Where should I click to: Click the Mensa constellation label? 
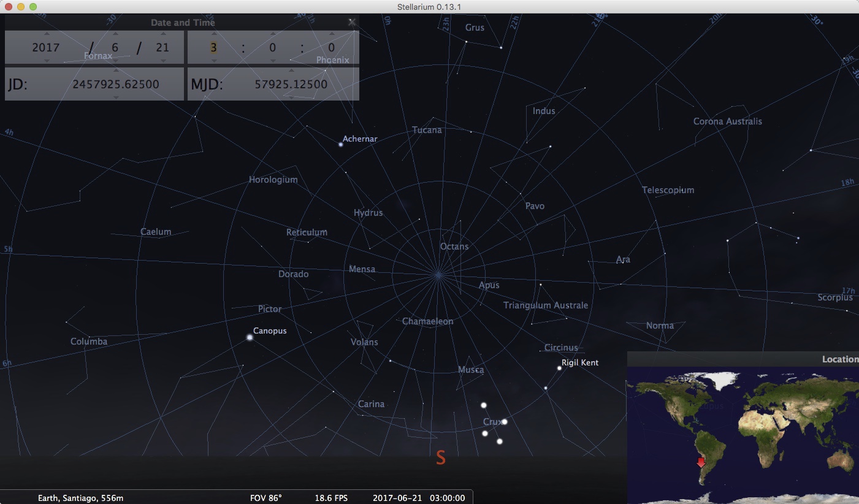(362, 269)
